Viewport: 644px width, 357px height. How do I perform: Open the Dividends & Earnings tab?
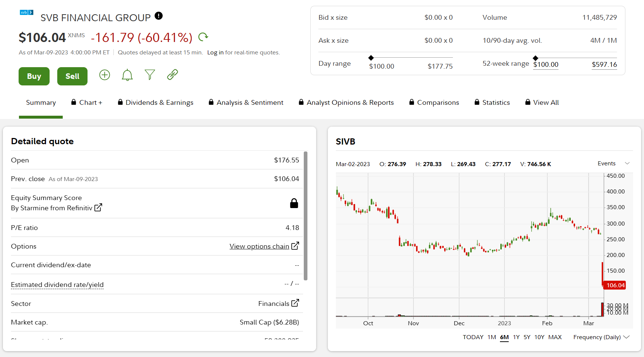pos(156,103)
